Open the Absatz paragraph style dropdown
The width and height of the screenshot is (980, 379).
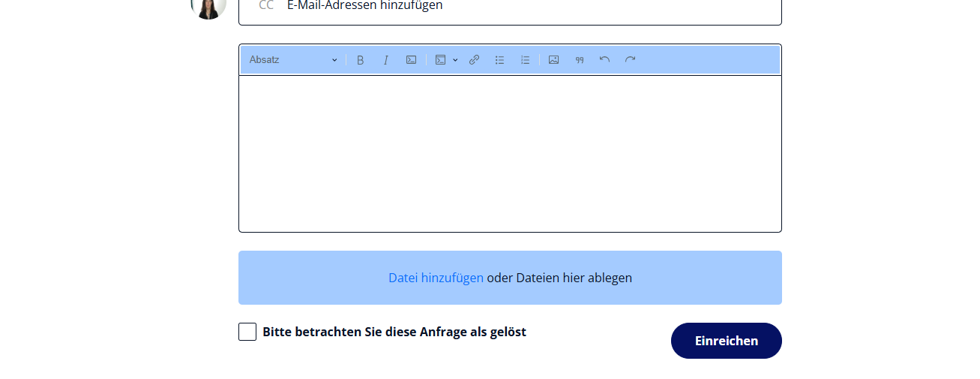pos(293,60)
